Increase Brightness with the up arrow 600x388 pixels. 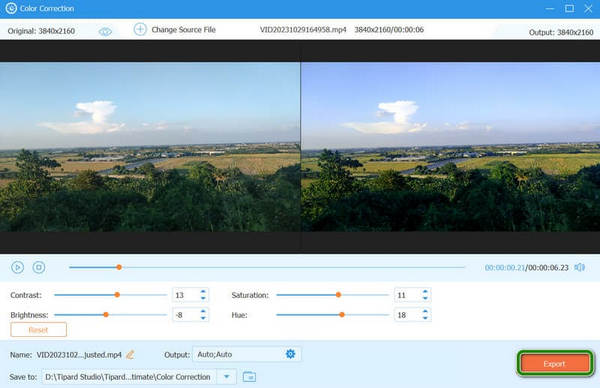click(203, 312)
